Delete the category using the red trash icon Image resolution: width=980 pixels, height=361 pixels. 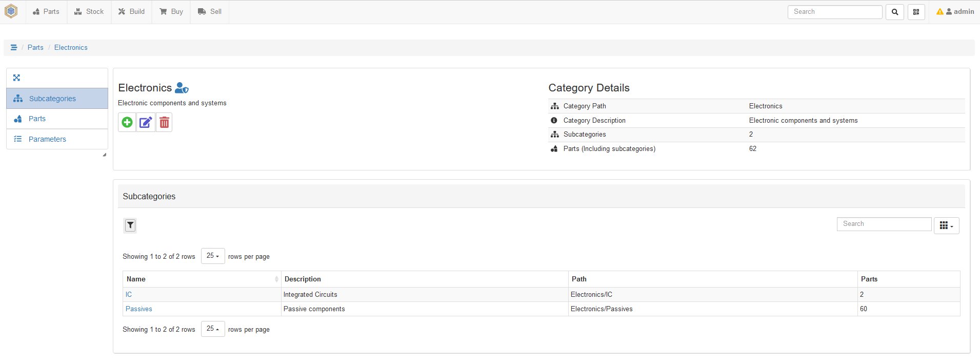[164, 123]
